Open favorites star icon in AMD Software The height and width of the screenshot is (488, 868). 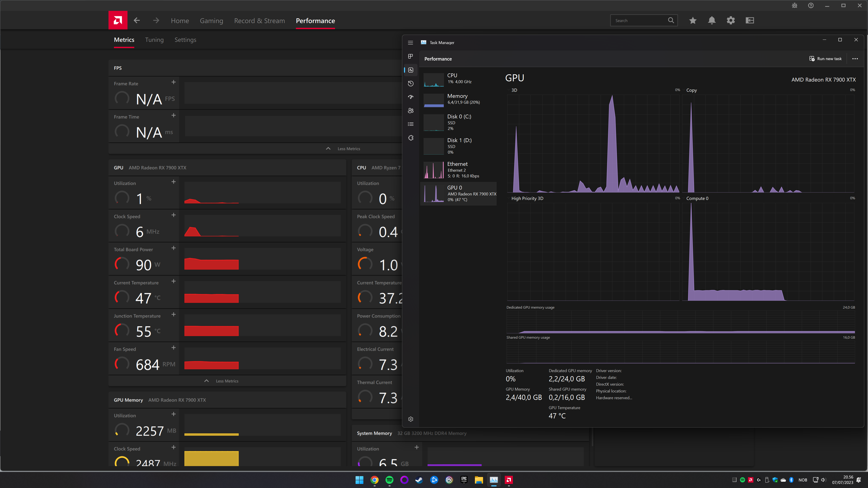[x=693, y=21]
